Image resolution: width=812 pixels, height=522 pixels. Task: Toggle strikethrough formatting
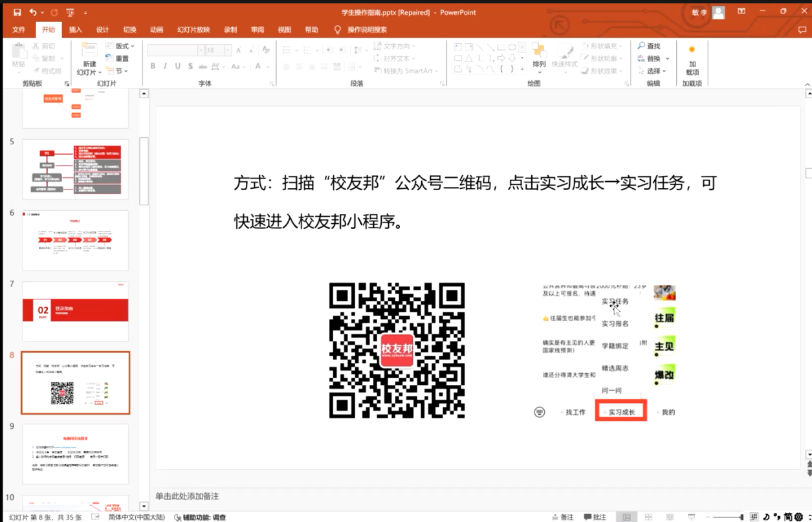pyautogui.click(x=204, y=66)
